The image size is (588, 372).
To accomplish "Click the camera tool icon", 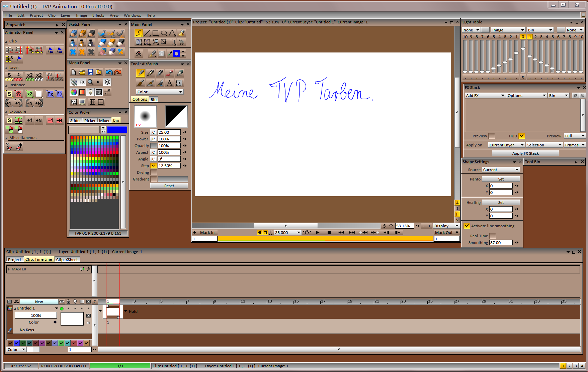I will tap(181, 42).
